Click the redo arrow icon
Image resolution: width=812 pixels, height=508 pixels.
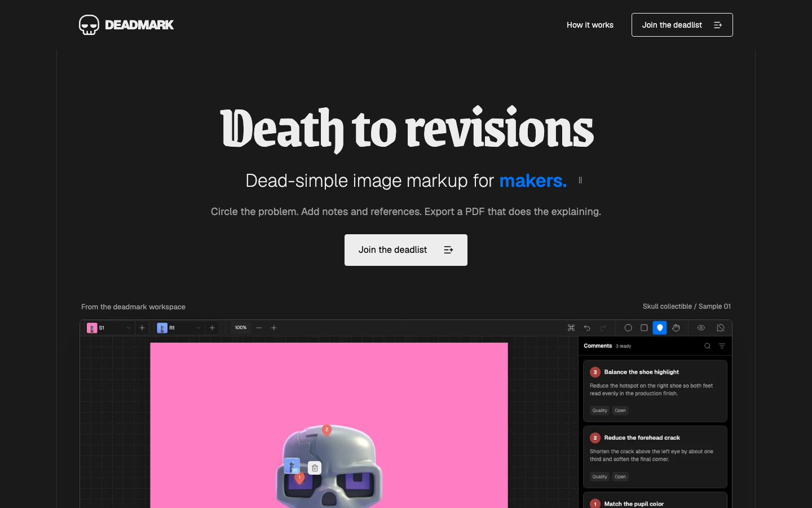point(603,328)
